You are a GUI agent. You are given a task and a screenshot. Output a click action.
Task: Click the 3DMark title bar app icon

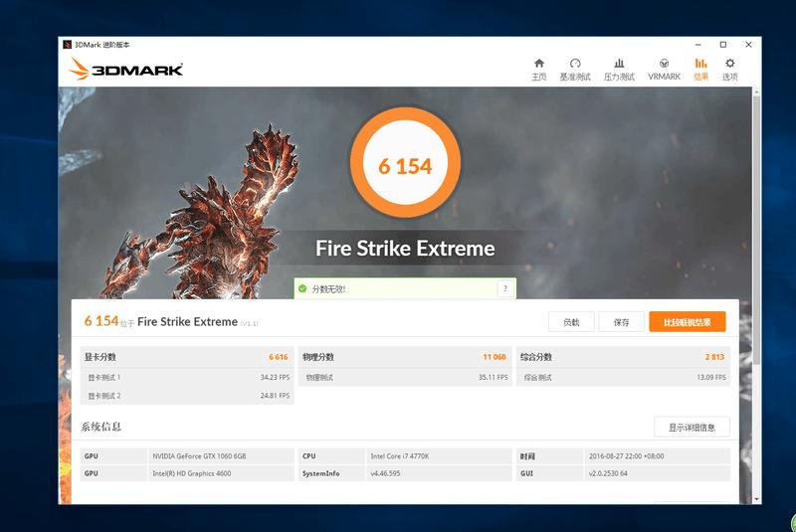67,45
